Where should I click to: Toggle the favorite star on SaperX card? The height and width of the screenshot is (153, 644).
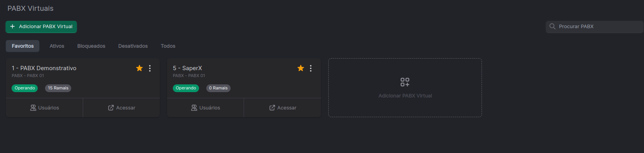tap(301, 68)
